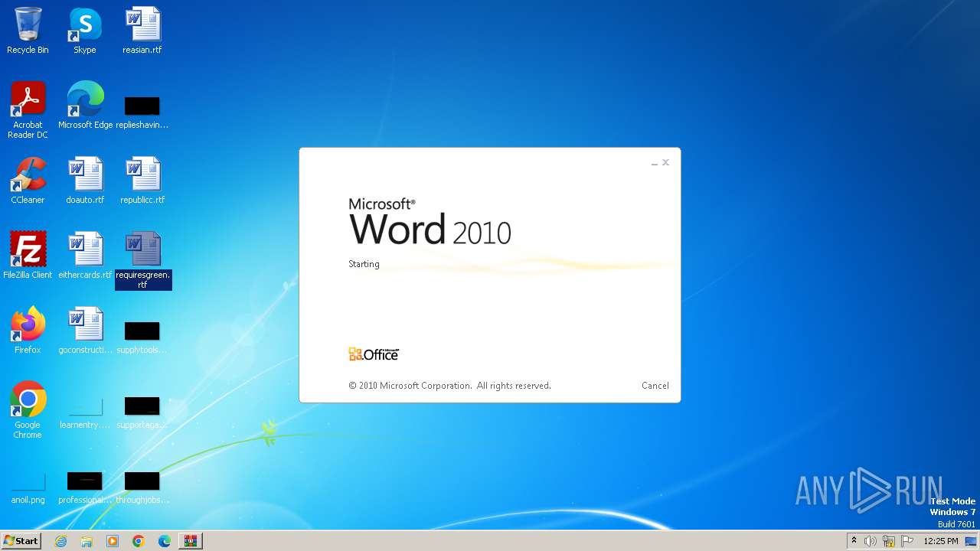Viewport: 980px width, 551px height.
Task: Click the Show desktop button
Action: pos(972,541)
